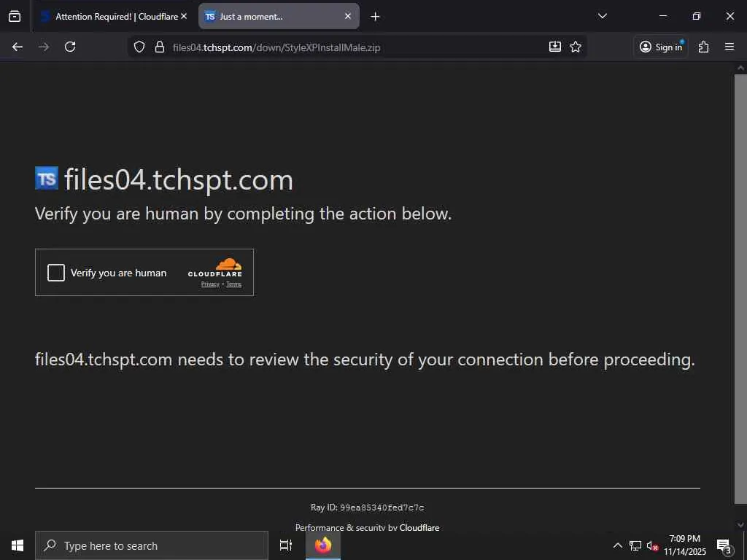Minimize the Firefox window

coord(662,16)
